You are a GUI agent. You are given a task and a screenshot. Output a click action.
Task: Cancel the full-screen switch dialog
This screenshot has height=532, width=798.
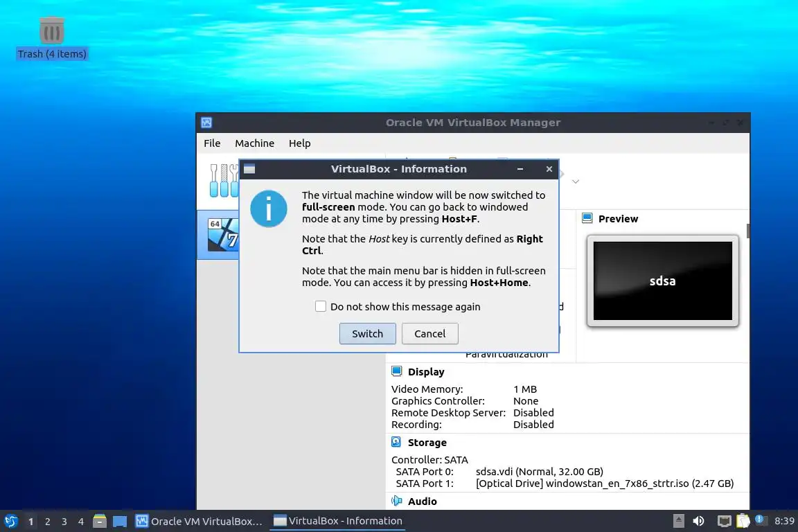[430, 333]
